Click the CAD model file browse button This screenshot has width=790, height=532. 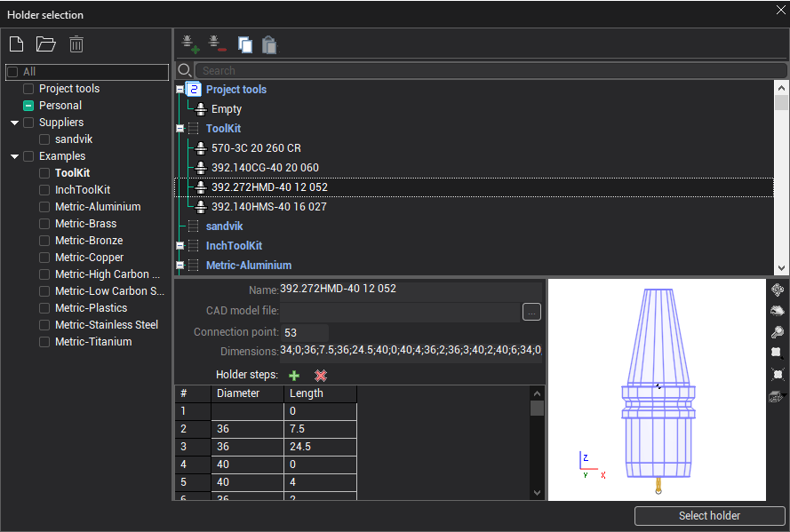point(531,312)
